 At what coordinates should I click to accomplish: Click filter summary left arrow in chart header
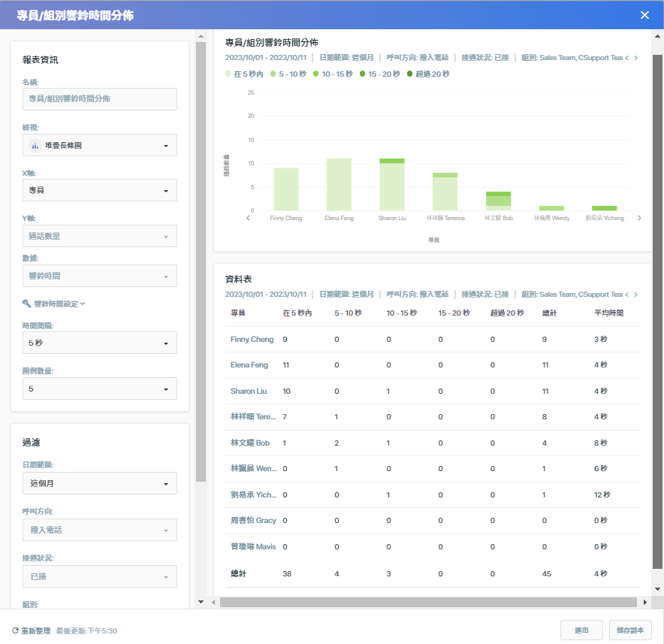point(626,58)
